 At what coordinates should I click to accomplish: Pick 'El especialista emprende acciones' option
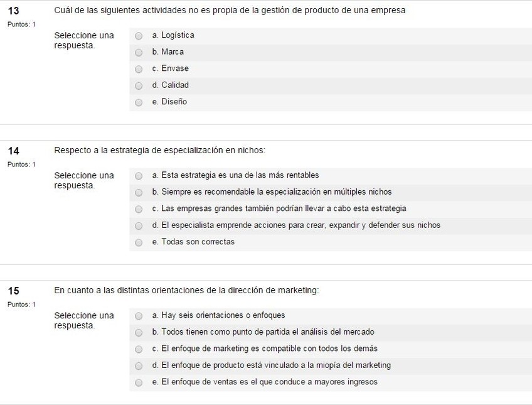pos(139,226)
